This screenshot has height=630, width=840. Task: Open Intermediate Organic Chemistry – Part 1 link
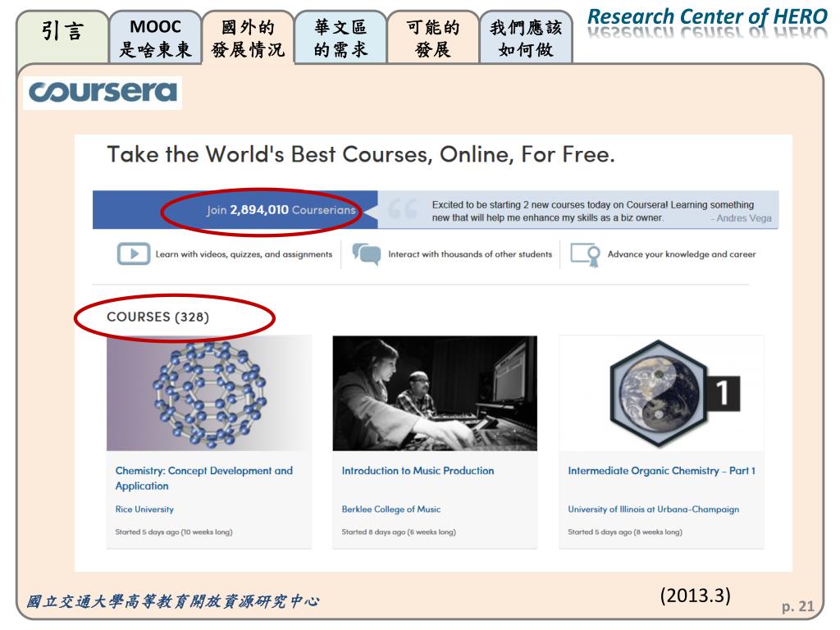[x=662, y=470]
